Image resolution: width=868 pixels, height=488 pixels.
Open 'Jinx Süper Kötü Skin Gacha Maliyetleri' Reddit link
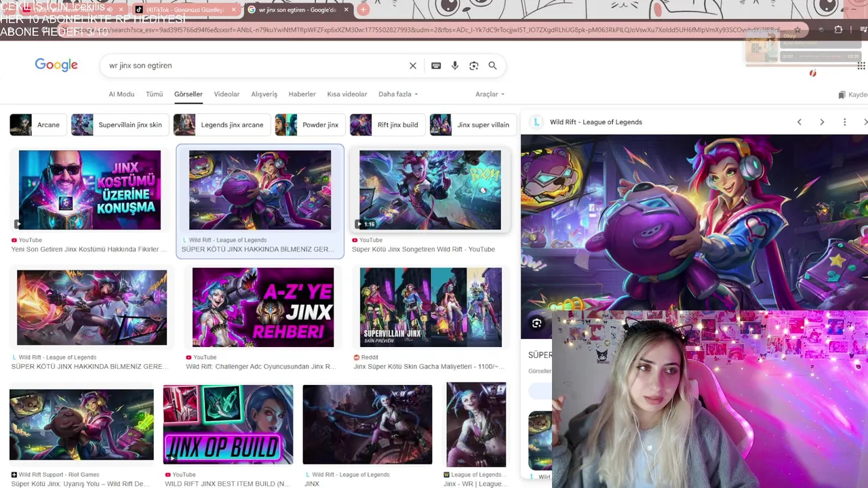click(x=429, y=367)
